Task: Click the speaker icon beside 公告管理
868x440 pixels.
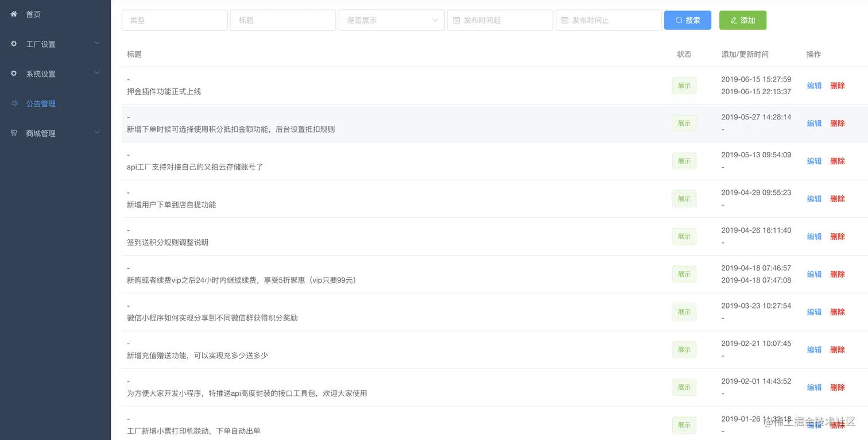Action: point(14,103)
